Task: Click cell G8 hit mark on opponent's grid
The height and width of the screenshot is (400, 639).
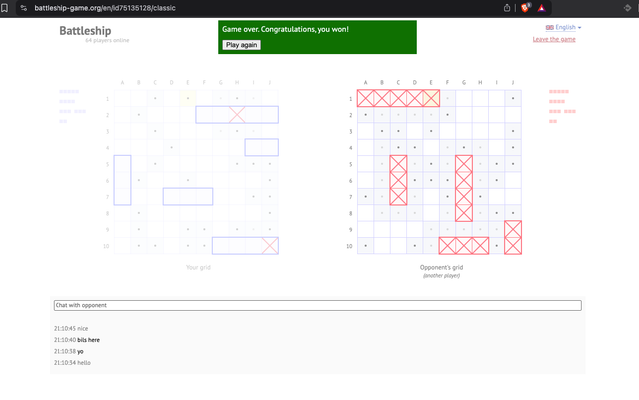Action: (464, 213)
